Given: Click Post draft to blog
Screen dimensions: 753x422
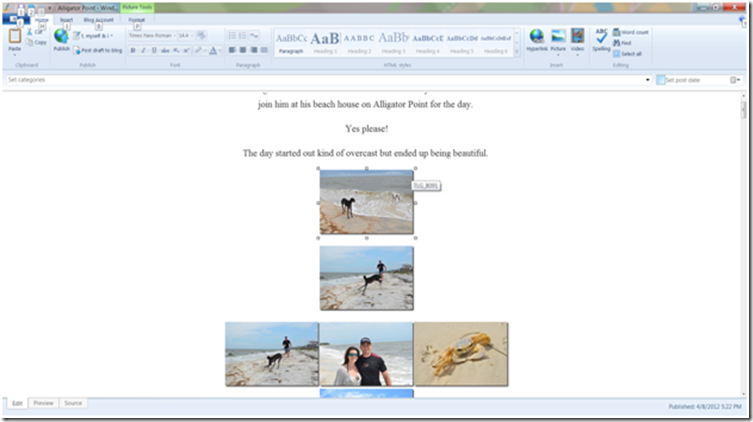Looking at the screenshot, I should 98,50.
